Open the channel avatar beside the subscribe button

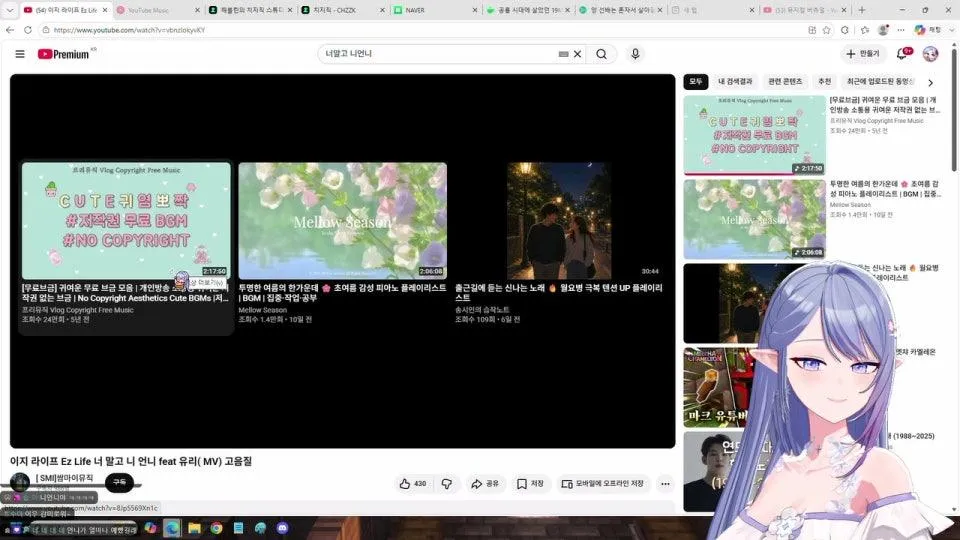20,482
